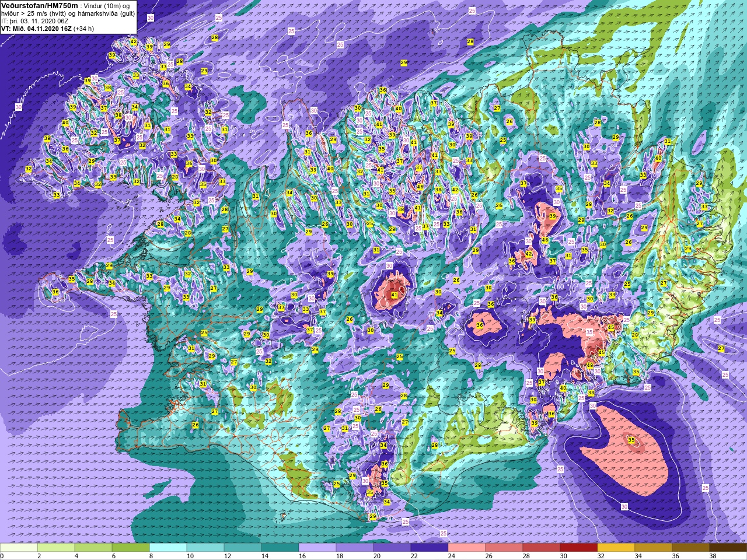Click the 28–30 m/s red legend swatch
Viewport: 747px width, 560px height.
point(542,548)
